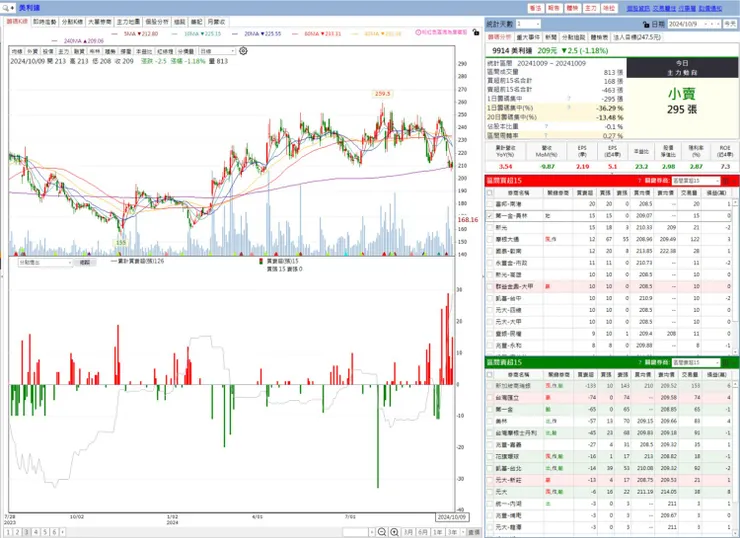This screenshot has height=538, width=740.
Task: Click help icon beside 1日籌碼集中 張 row
Action: coord(569,99)
